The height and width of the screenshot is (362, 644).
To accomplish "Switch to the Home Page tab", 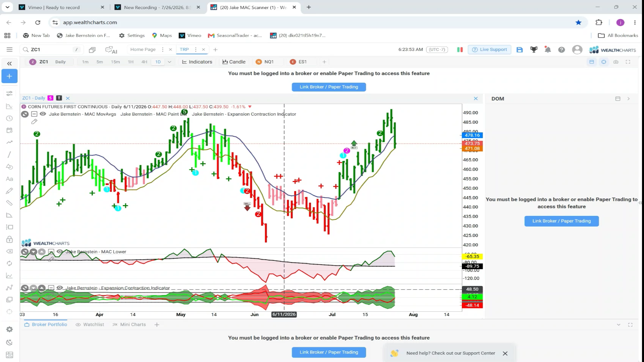I will click(143, 50).
